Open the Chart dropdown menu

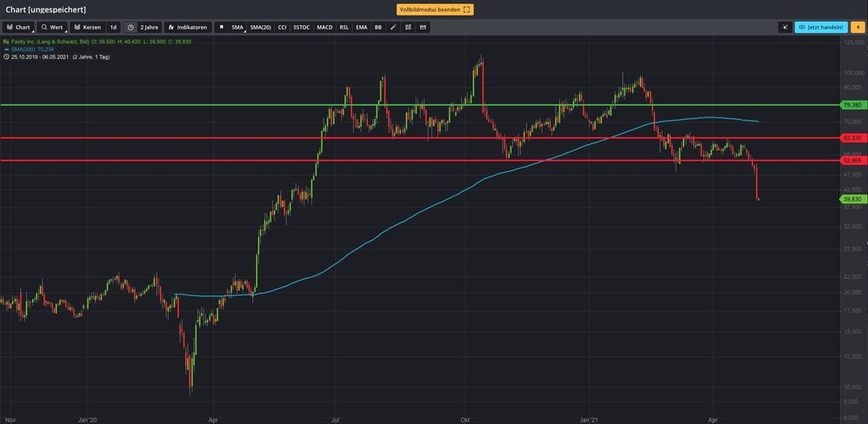(18, 27)
